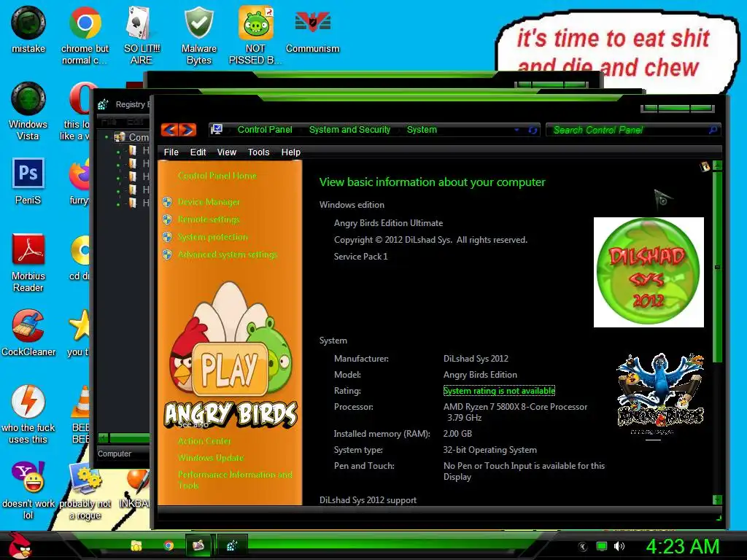Open the Help menu
Image resolution: width=747 pixels, height=560 pixels.
point(290,152)
